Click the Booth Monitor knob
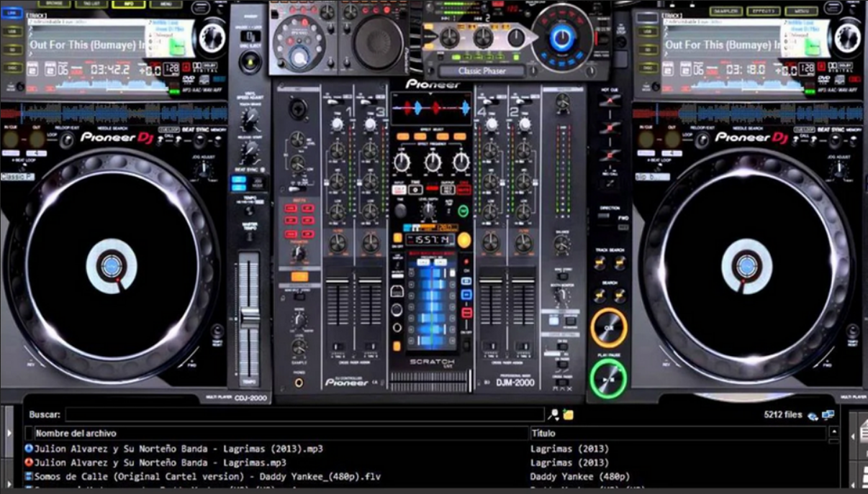Viewport: 868px width, 494px height. [x=562, y=296]
